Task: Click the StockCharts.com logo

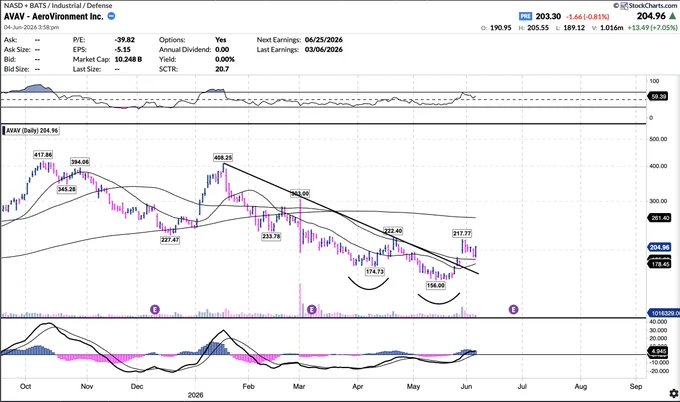Action: tap(648, 5)
